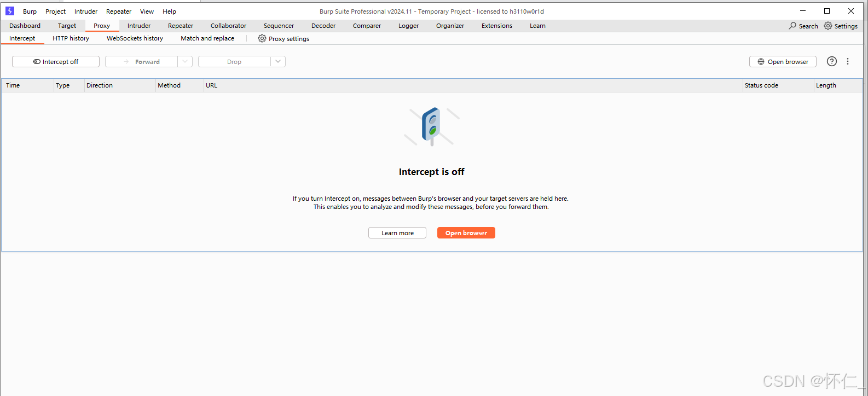Switch to the Target tab
The width and height of the screenshot is (868, 396).
(x=67, y=26)
